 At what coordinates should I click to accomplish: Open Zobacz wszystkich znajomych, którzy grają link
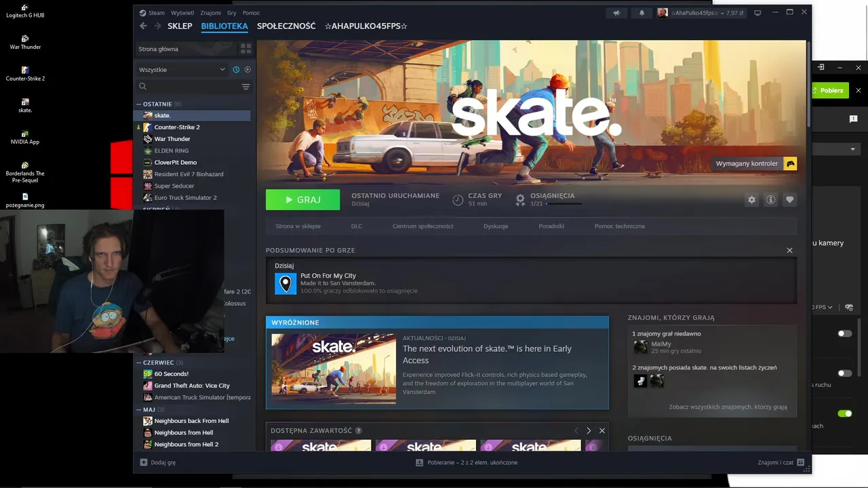(x=728, y=407)
